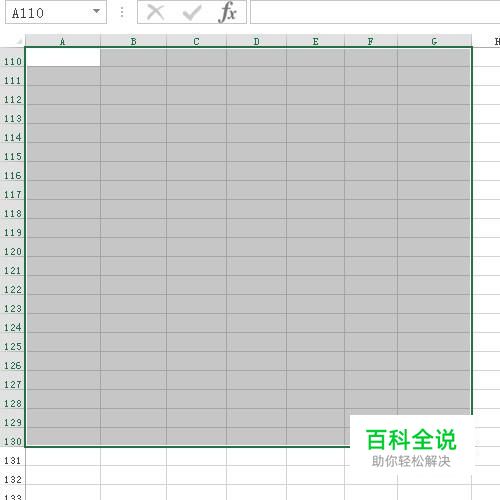Viewport: 500px width, 500px height.
Task: Select column A header
Action: point(63,41)
